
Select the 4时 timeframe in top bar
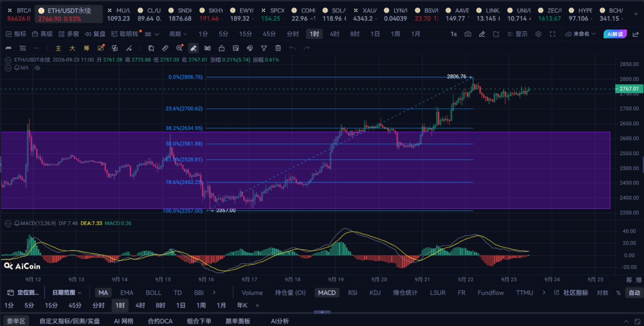coord(334,34)
